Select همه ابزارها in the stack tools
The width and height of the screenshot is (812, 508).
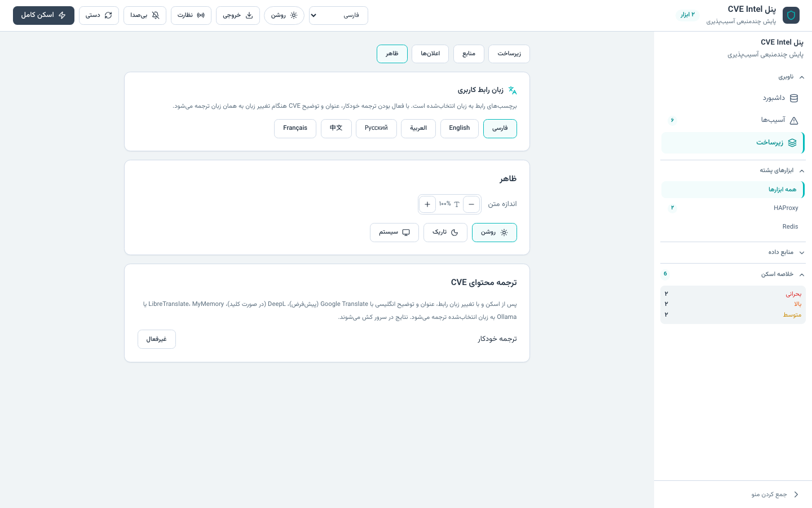point(733,190)
